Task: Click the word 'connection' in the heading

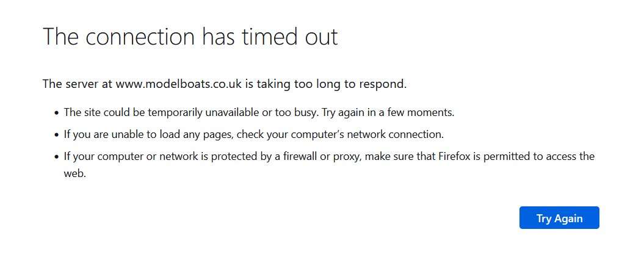Action: click(140, 36)
